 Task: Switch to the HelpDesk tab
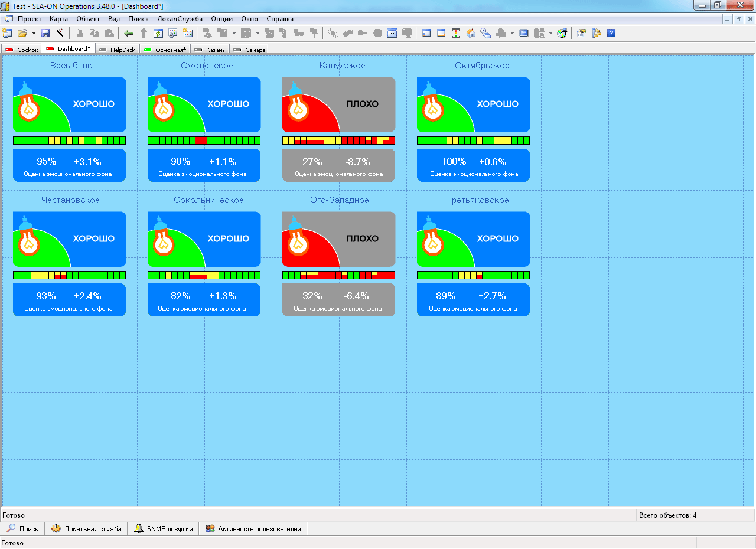tap(117, 50)
